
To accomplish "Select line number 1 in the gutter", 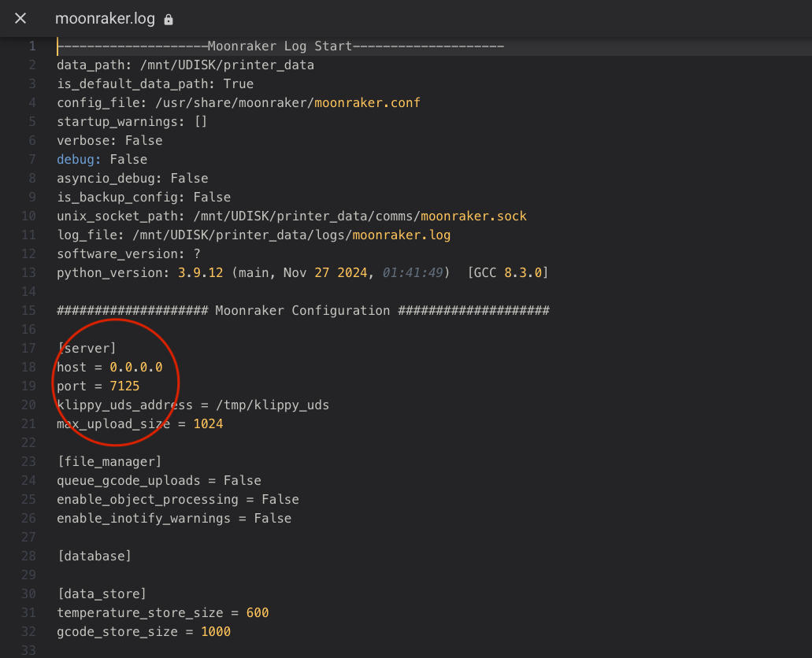I will (32, 46).
